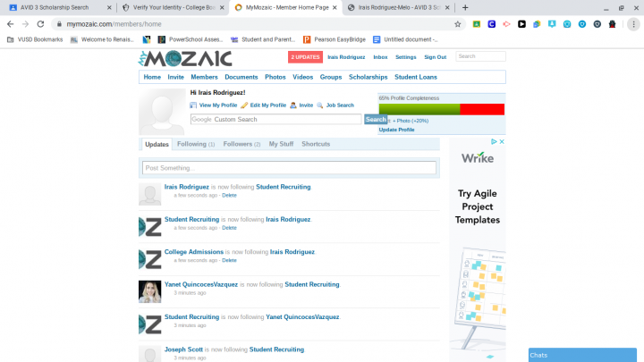
Task: Open Job Search with the magnifier icon
Action: pos(335,105)
